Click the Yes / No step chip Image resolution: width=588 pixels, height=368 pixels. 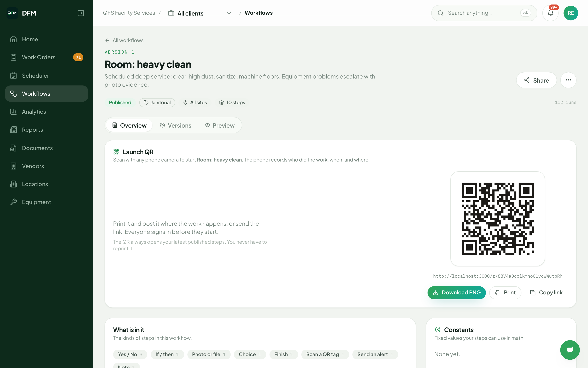click(x=130, y=354)
